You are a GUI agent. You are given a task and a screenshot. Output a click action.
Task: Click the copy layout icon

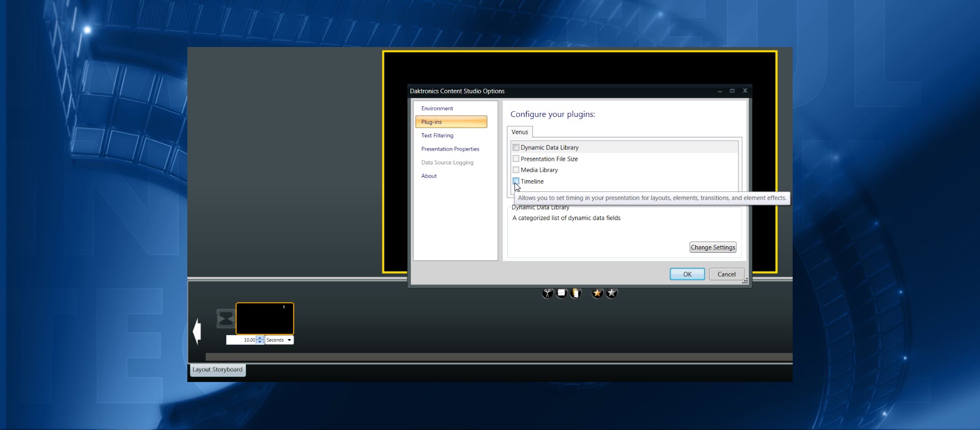[561, 293]
